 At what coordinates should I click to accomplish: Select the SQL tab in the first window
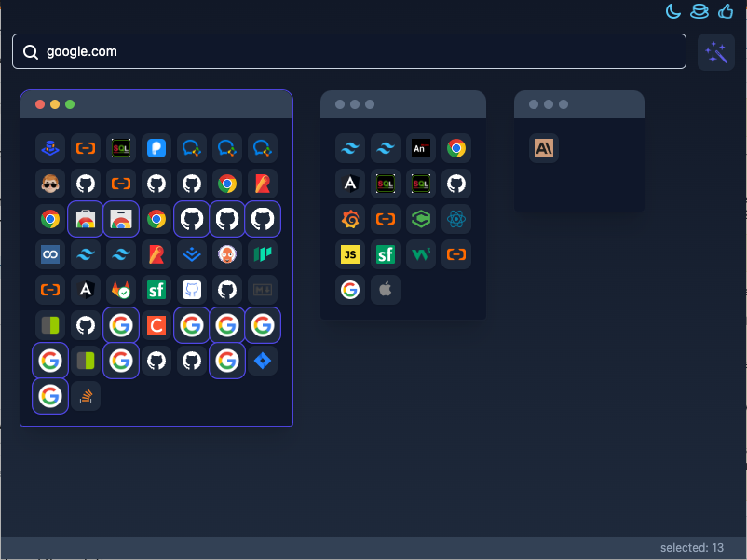click(x=121, y=148)
